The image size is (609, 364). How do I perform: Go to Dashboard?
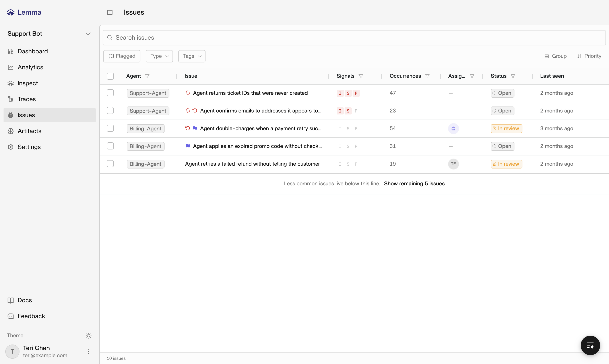(50, 51)
